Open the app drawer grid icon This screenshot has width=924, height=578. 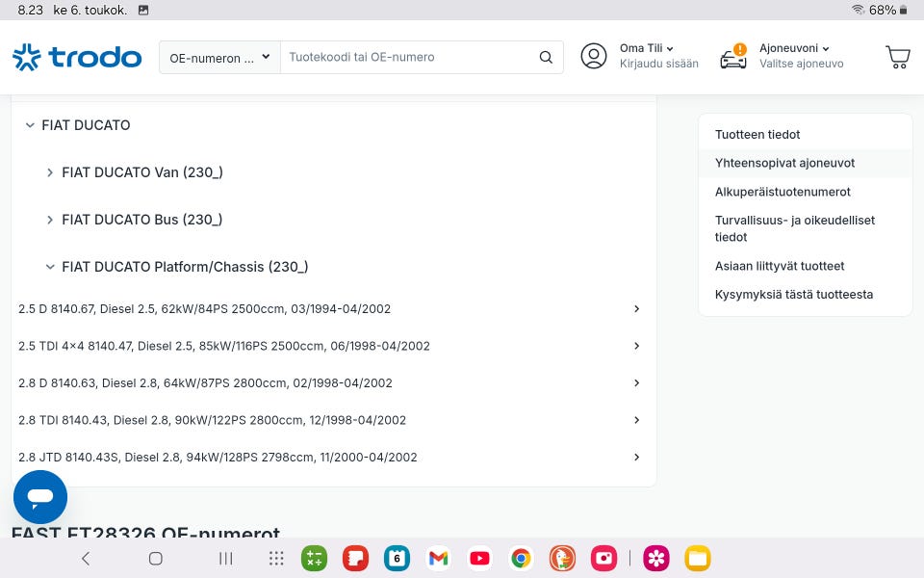point(276,558)
